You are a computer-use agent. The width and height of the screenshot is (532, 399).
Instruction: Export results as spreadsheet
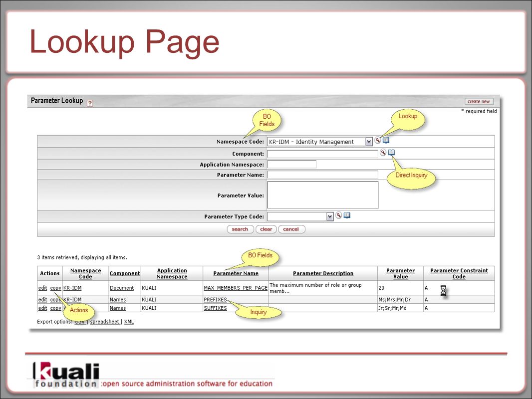tap(104, 322)
